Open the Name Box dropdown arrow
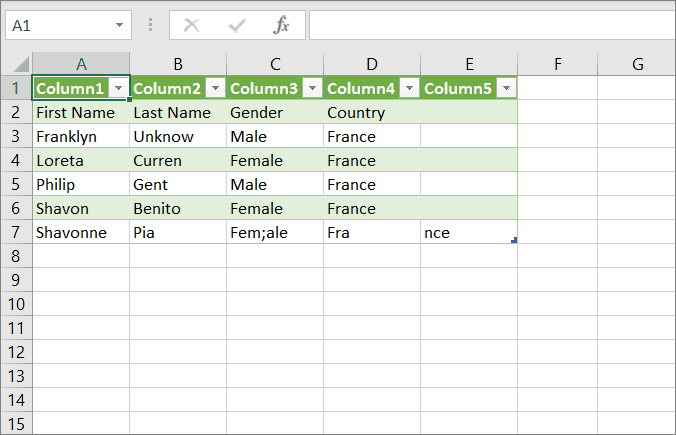This screenshot has width=676, height=435. click(120, 25)
